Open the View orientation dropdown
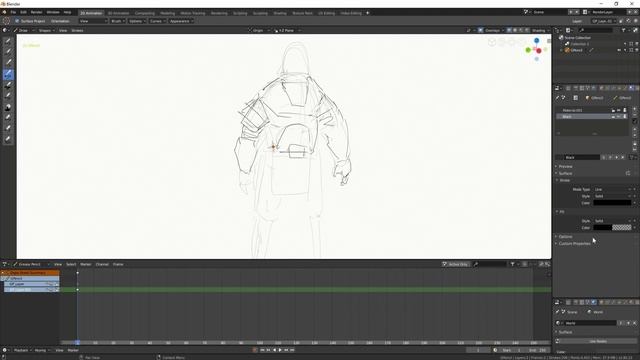This screenshot has height=360, width=640. click(93, 21)
